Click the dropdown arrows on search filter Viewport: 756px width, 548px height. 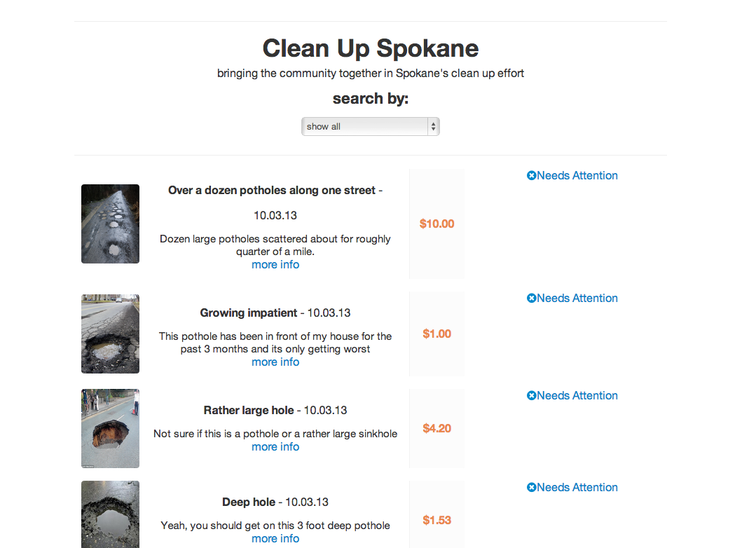click(x=433, y=127)
